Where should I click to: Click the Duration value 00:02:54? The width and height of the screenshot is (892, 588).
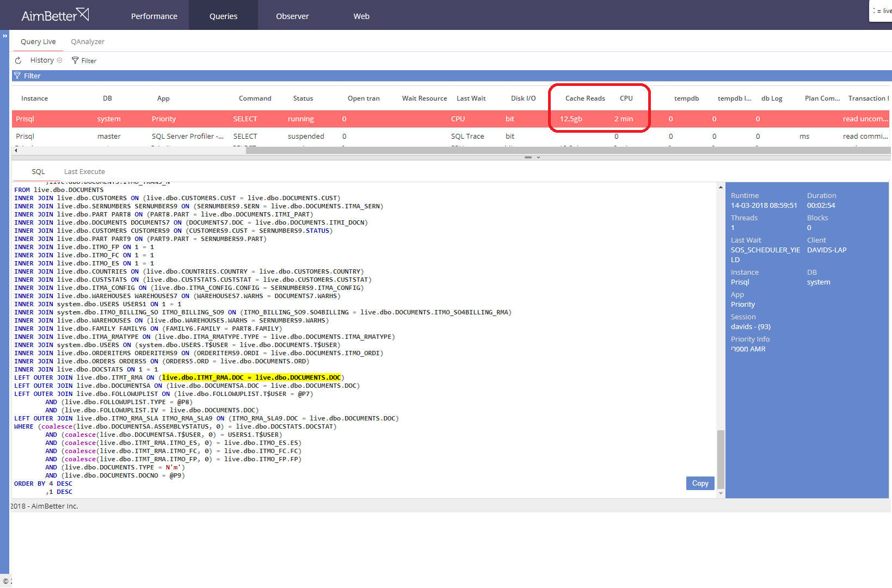821,205
